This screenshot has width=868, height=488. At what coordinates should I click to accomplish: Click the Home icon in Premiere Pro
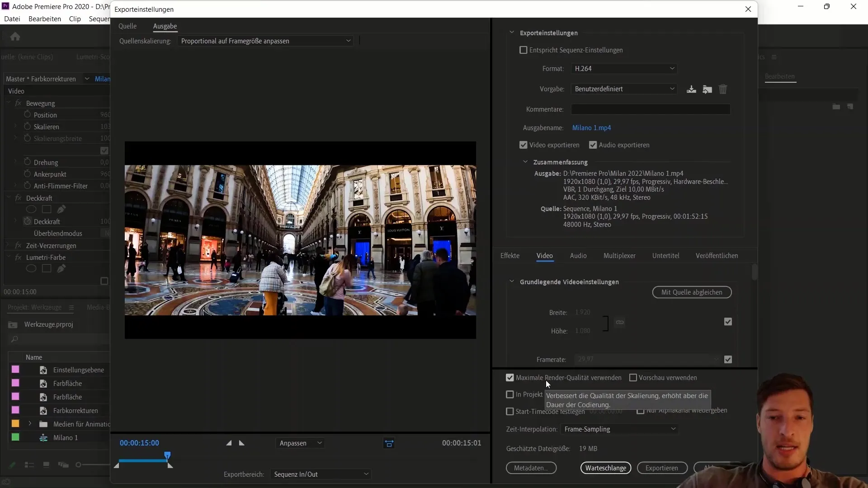[x=15, y=36]
